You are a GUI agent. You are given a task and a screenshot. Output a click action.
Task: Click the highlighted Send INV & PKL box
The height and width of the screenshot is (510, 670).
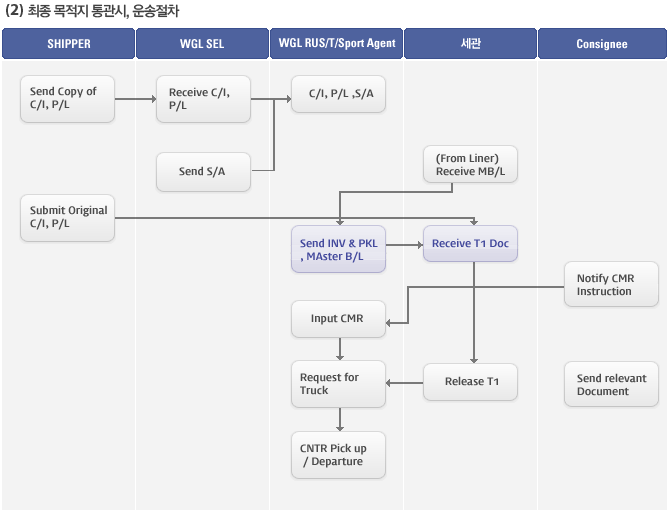338,249
